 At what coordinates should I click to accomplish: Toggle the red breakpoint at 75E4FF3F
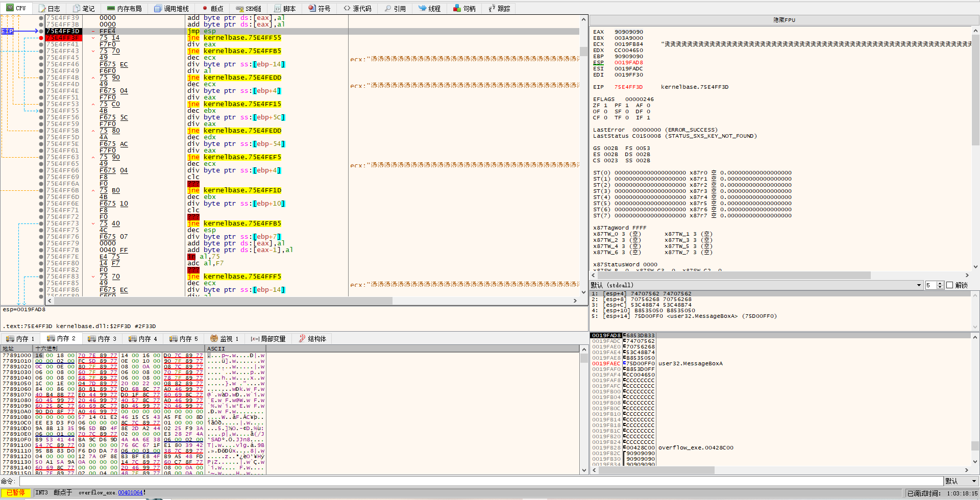click(x=41, y=38)
